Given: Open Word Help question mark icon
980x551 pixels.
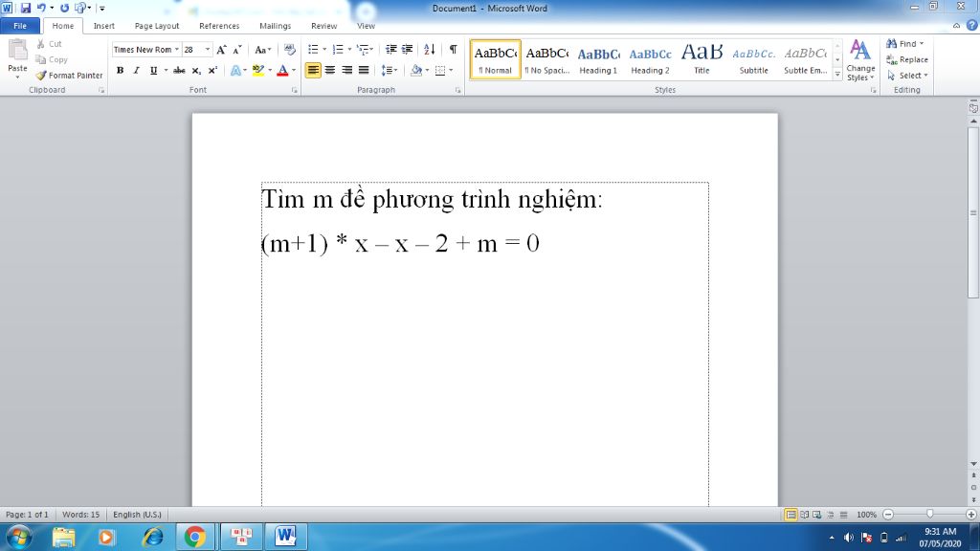Looking at the screenshot, I should [x=972, y=26].
